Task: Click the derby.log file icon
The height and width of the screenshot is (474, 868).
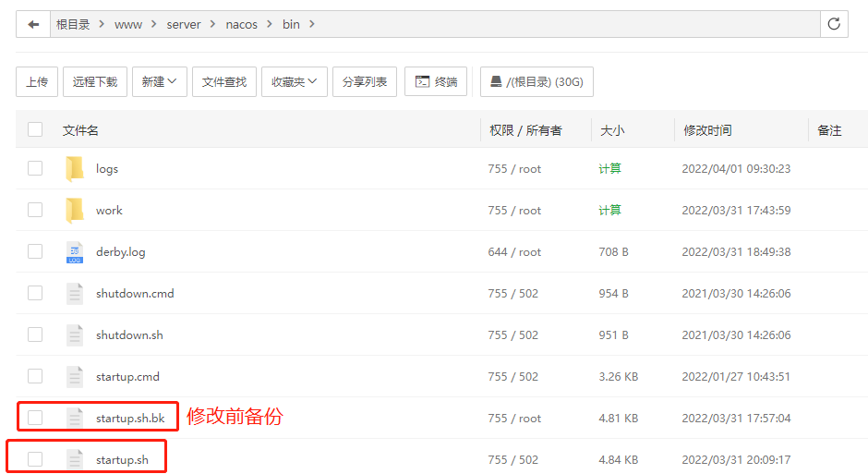Action: coord(75,252)
